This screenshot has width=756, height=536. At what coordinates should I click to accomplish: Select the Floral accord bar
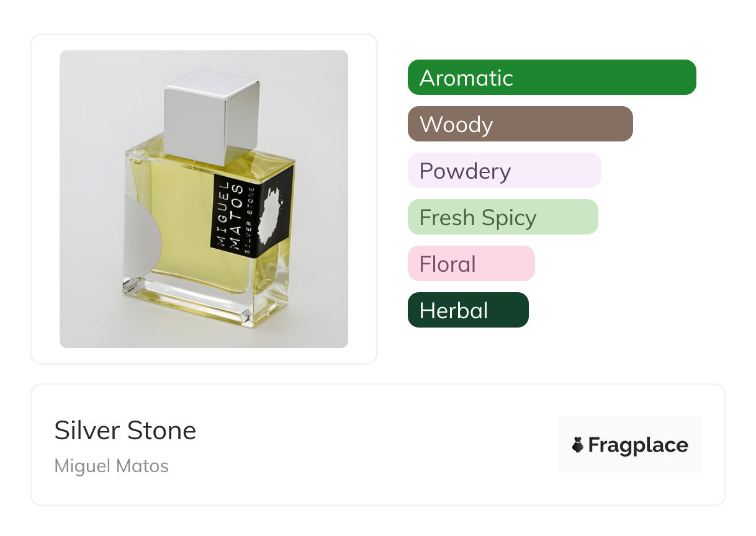point(470,264)
